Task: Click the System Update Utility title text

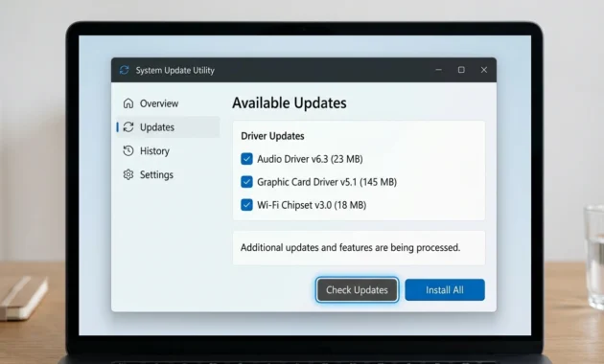Action: [175, 71]
